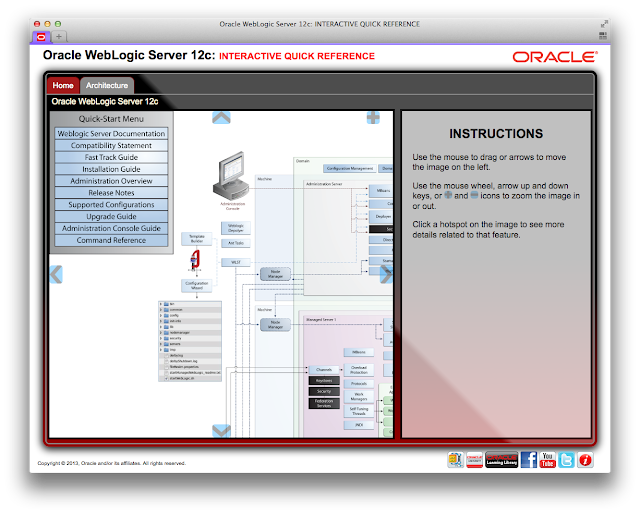
Task: Open the Oracle Learning Library footer icon
Action: point(502,460)
